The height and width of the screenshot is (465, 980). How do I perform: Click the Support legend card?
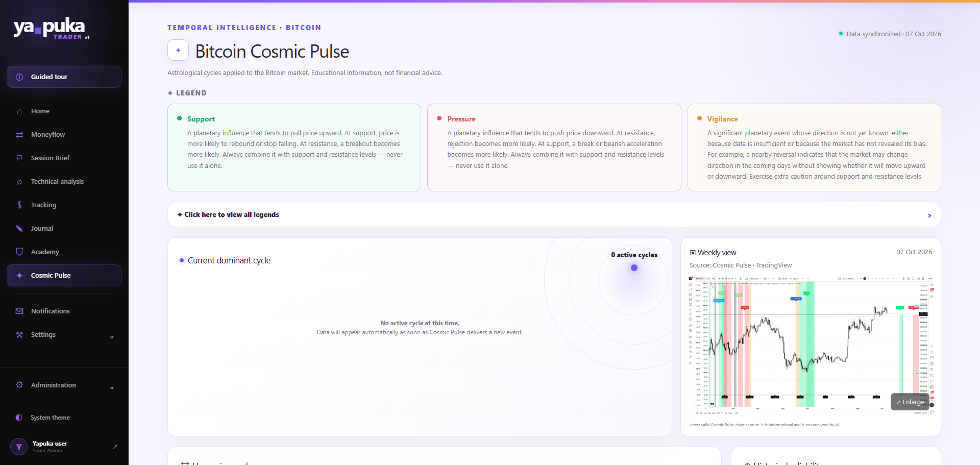[x=294, y=148]
